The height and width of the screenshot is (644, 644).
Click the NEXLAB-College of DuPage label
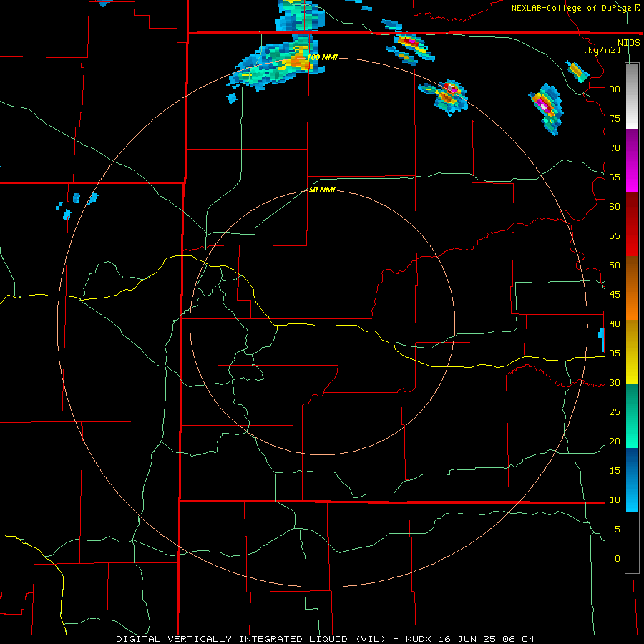[x=576, y=8]
